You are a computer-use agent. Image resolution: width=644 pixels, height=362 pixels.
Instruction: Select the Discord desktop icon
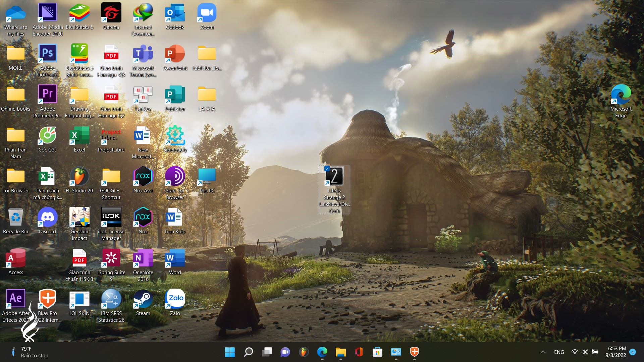(47, 218)
